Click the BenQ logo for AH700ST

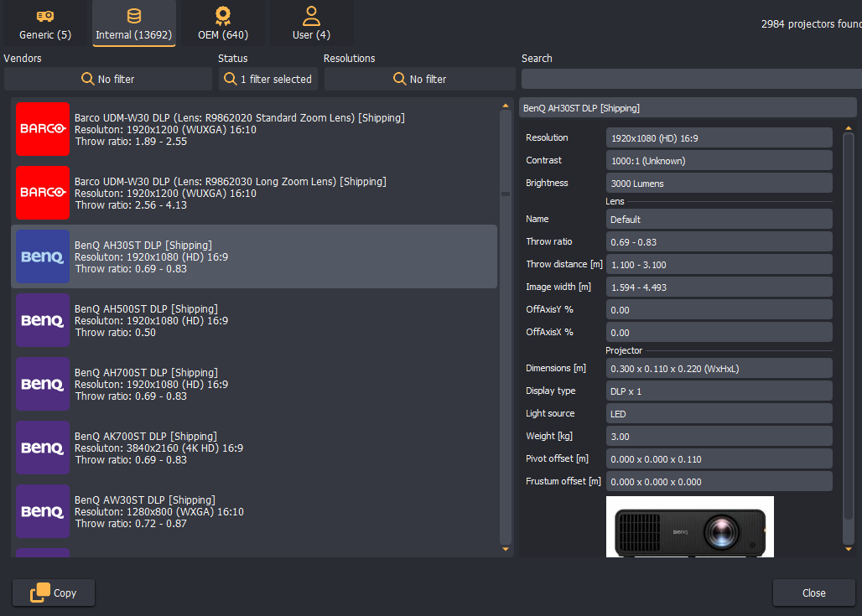(x=43, y=384)
